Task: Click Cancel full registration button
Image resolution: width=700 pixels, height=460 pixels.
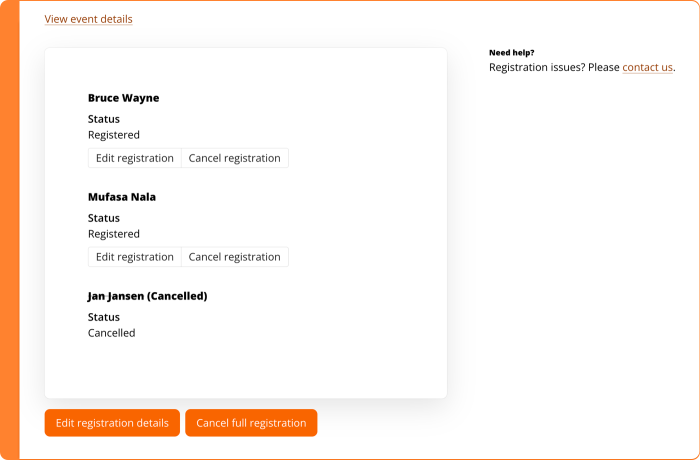Action: pos(251,423)
